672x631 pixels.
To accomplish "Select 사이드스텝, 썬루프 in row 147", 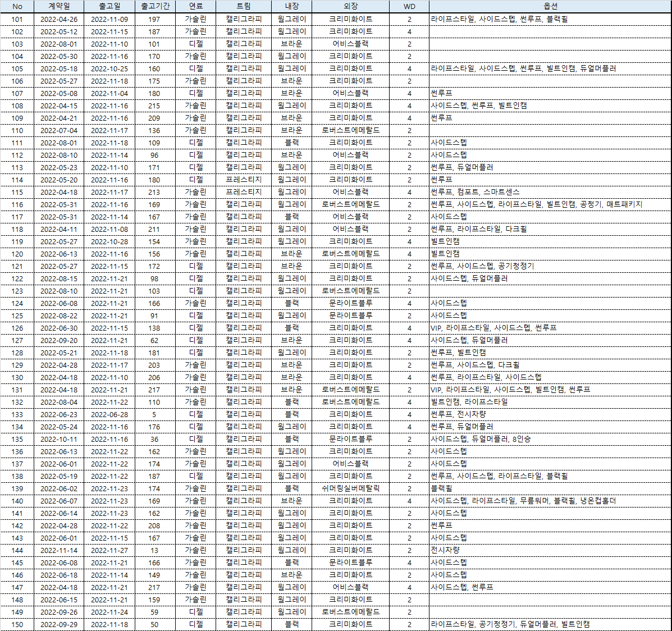I will (462, 587).
